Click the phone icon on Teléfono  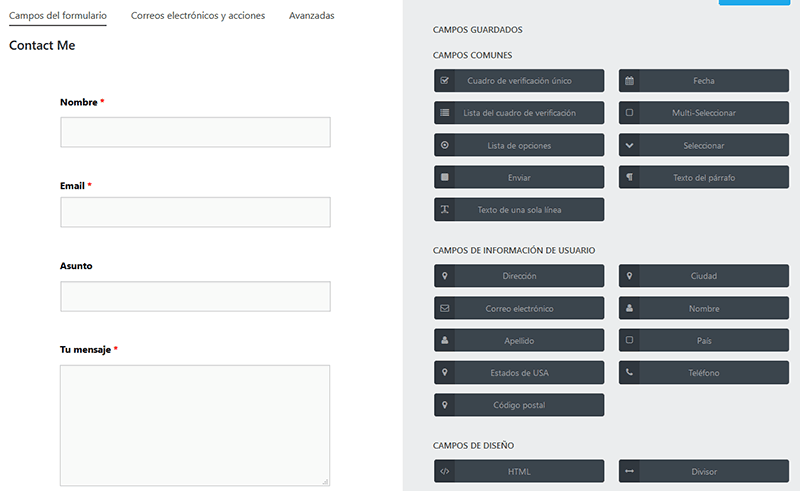(629, 373)
